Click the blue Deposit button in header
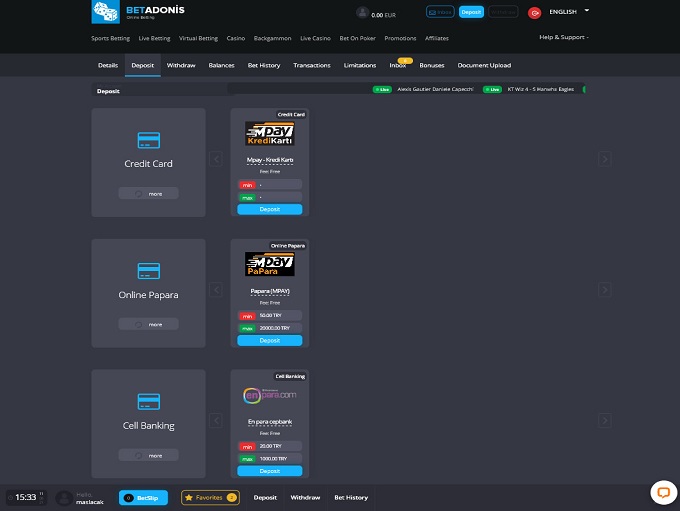Image resolution: width=680 pixels, height=511 pixels. pos(471,12)
